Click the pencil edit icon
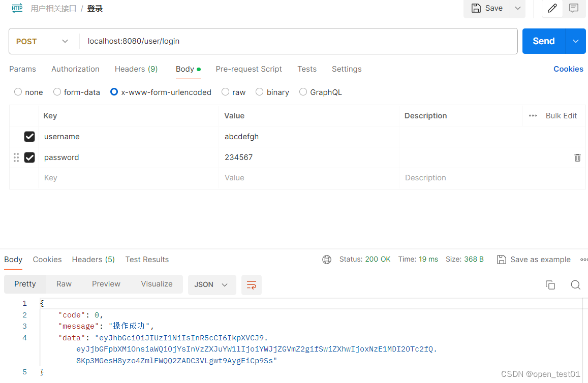This screenshot has width=588, height=383. (552, 8)
